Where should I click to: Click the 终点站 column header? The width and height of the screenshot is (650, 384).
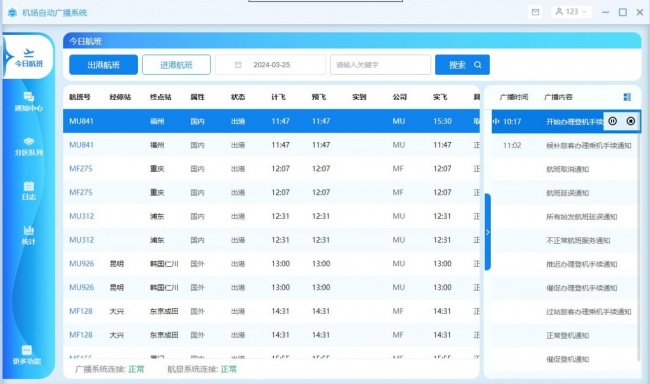point(160,97)
